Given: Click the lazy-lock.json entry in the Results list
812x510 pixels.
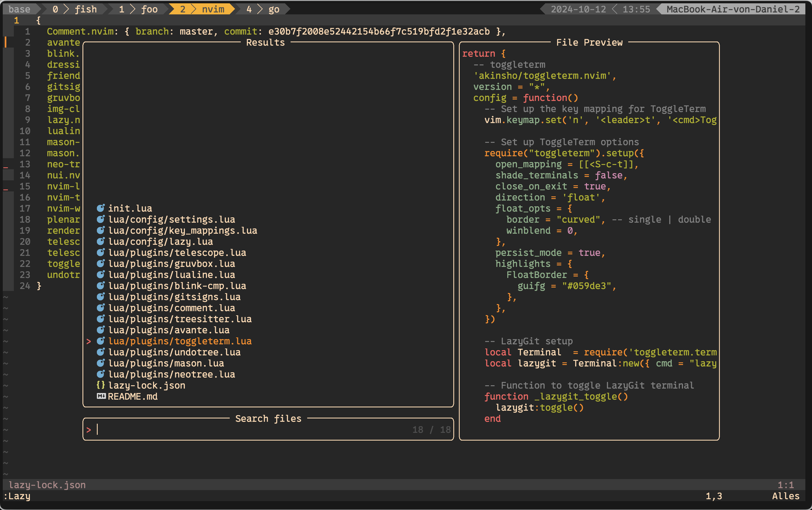Looking at the screenshot, I should [146, 385].
